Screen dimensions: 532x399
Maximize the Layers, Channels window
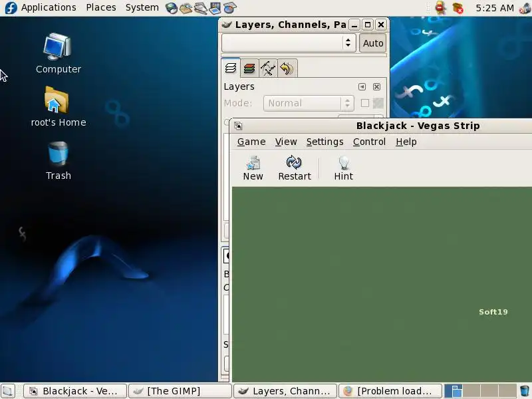(368, 25)
